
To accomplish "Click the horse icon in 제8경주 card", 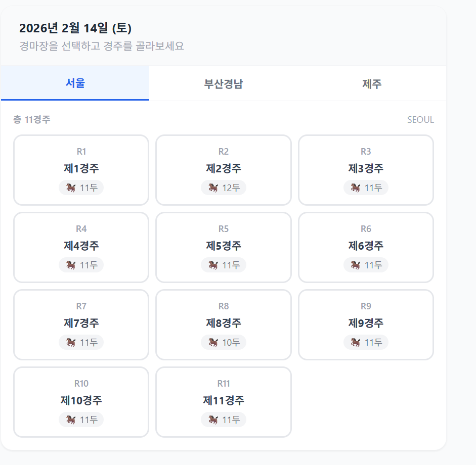I will pos(213,343).
